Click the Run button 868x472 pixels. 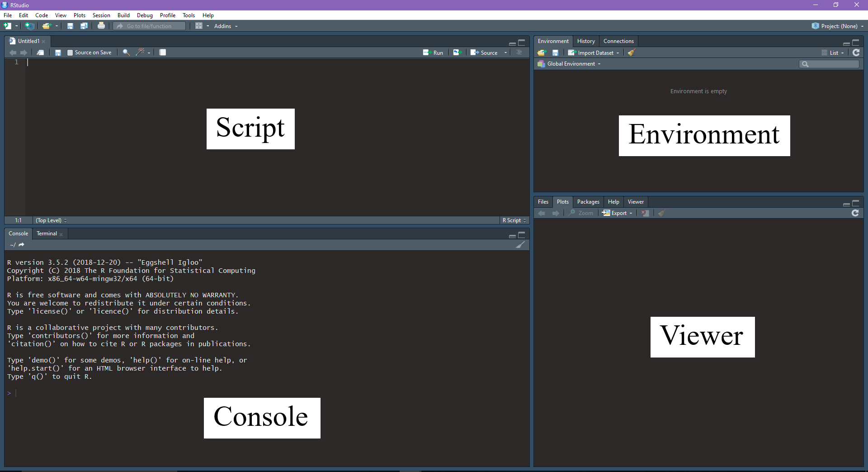[433, 52]
